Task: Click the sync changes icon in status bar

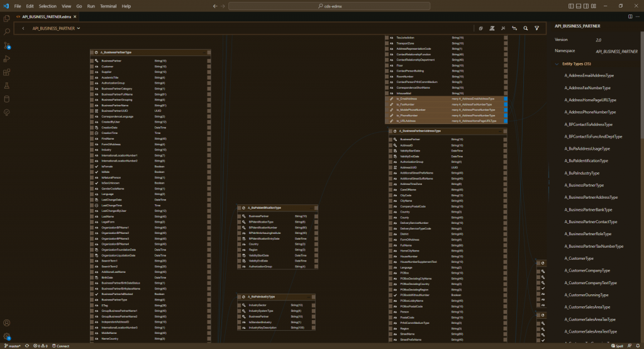Action: pyautogui.click(x=27, y=346)
